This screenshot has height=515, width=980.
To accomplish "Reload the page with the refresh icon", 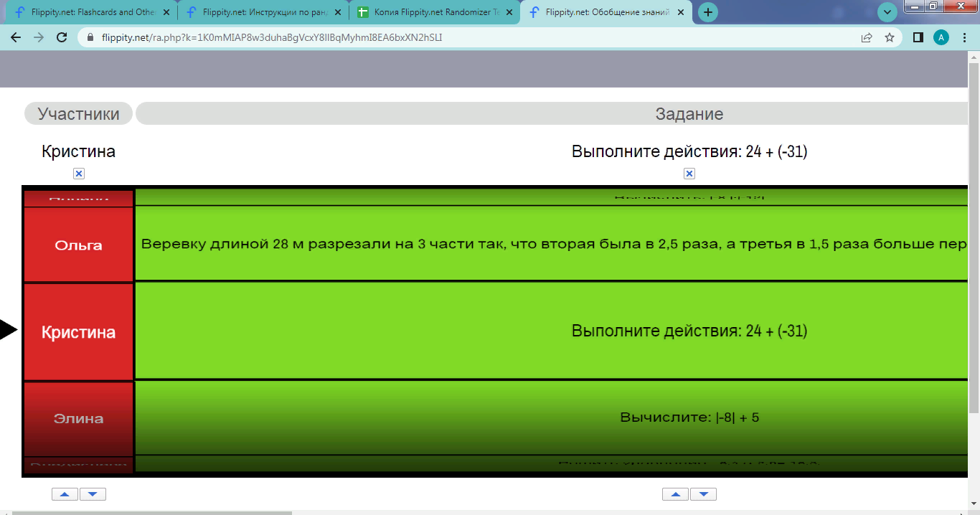I will [x=62, y=38].
